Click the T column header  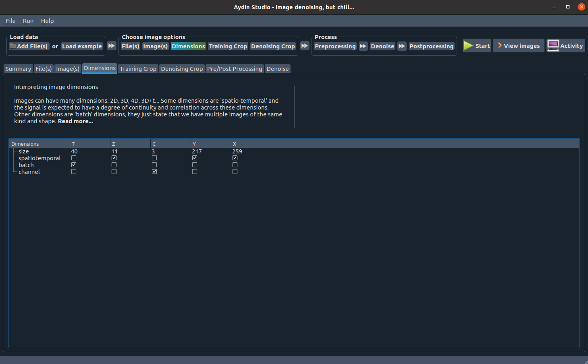point(90,144)
